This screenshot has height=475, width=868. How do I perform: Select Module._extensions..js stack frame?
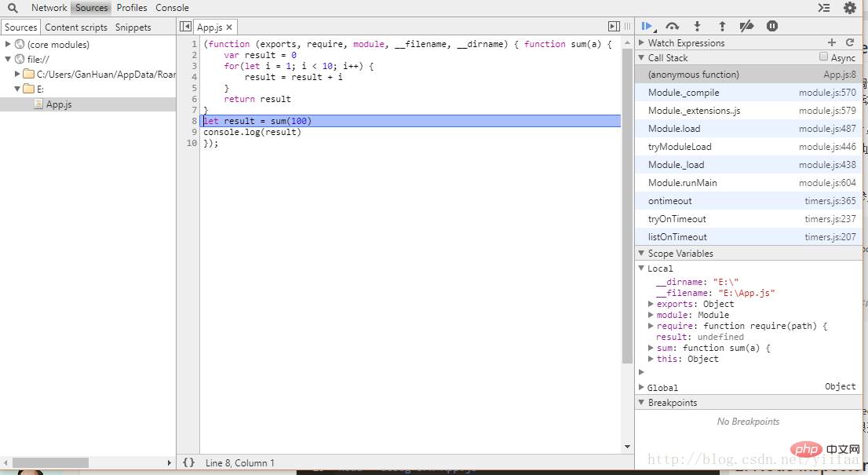tap(749, 111)
